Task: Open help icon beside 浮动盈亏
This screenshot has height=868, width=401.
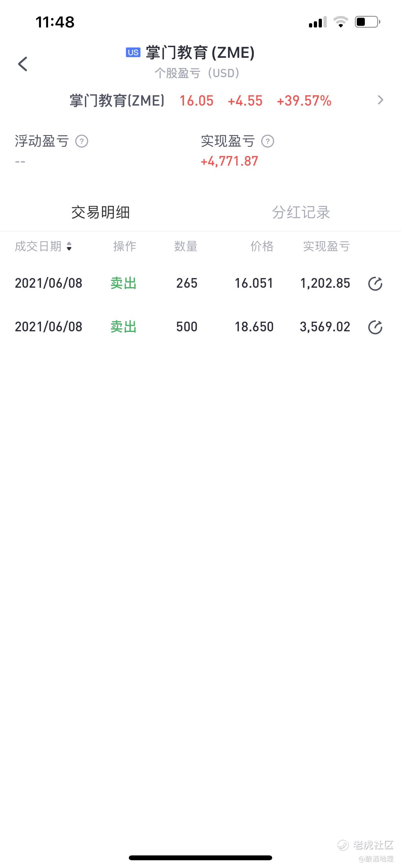Action: [82, 141]
